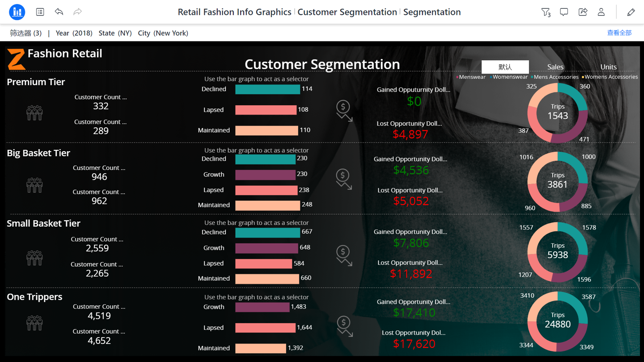Click the Trips 3861 donut chart
The width and height of the screenshot is (644, 362).
click(x=558, y=182)
